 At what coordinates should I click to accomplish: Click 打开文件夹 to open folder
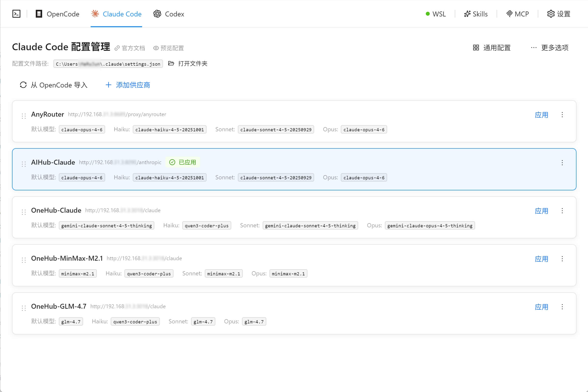tap(188, 63)
